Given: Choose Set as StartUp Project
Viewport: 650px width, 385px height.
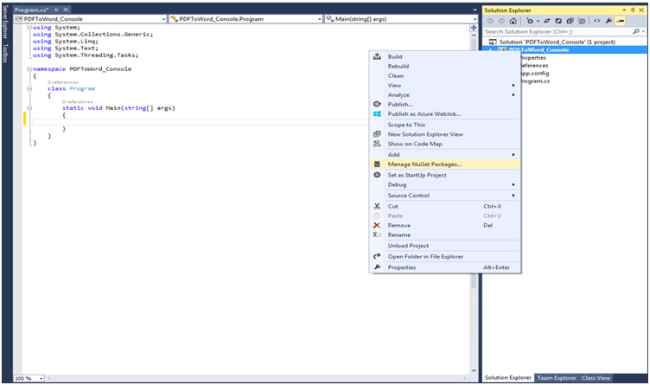Looking at the screenshot, I should tap(445, 175).
